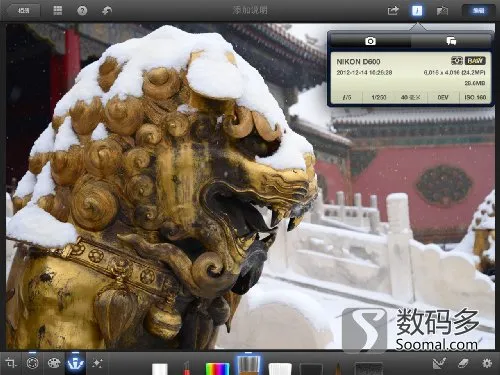The width and height of the screenshot is (500, 375).
Task: Click the aperture value cell
Action: click(347, 97)
